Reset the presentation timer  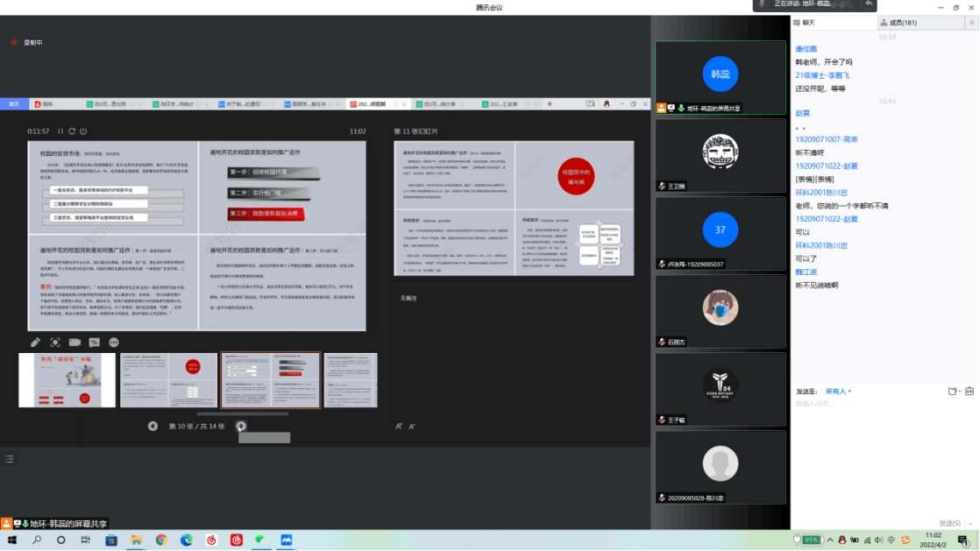(72, 131)
